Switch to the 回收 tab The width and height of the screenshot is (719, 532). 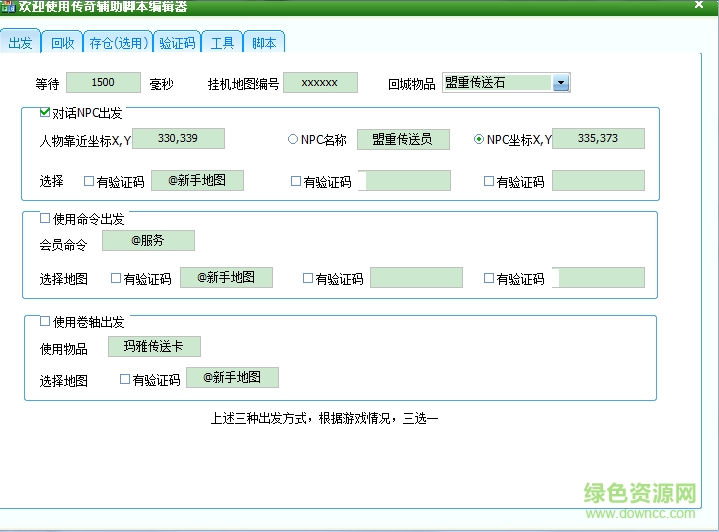coord(62,42)
